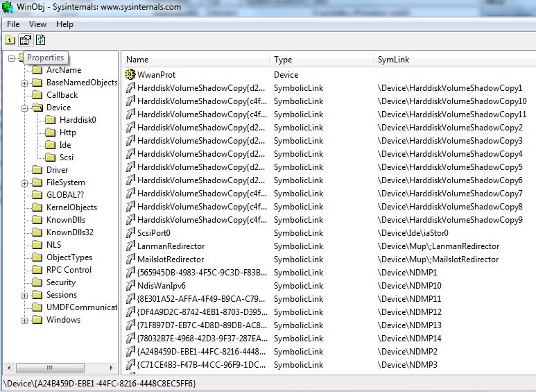Click the LanmanRedirector symbolic link icon

coord(130,246)
